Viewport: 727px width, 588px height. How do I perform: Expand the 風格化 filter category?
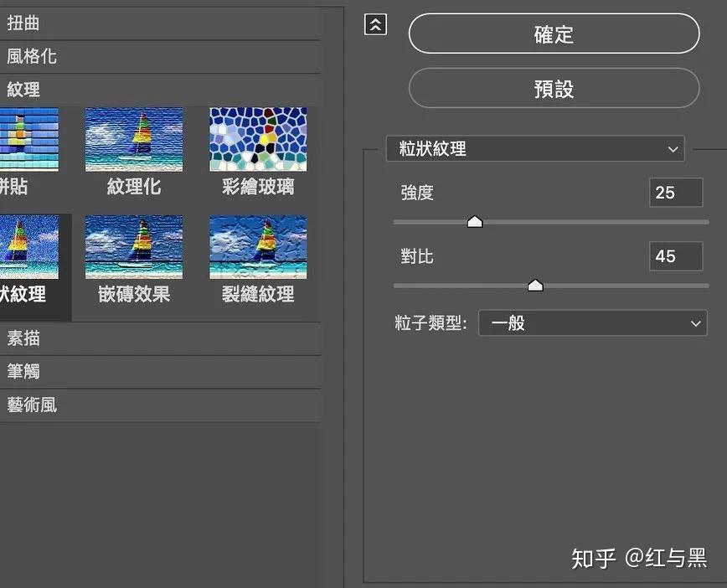[160, 57]
